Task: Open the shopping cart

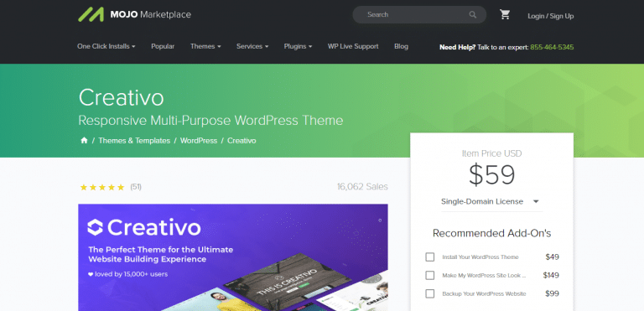Action: point(505,15)
